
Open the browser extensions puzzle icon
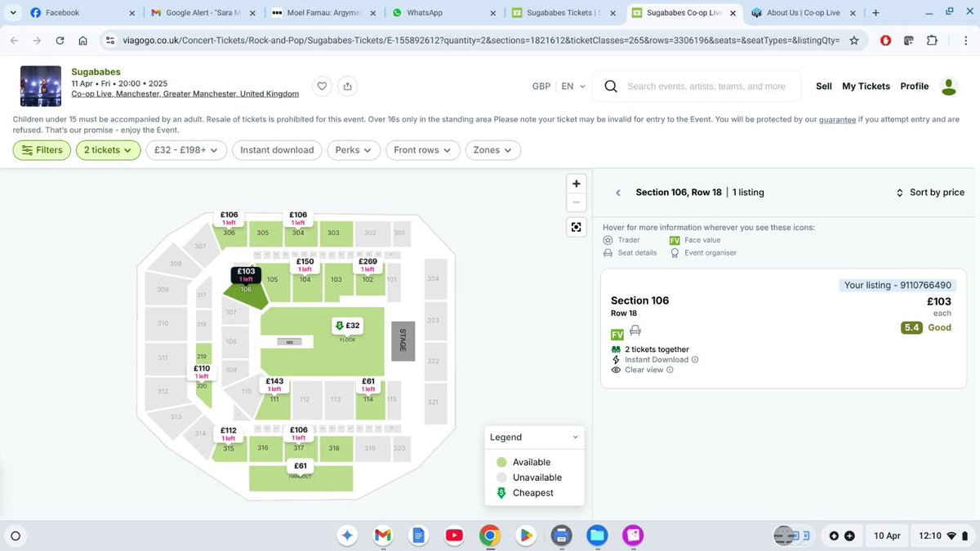[932, 40]
